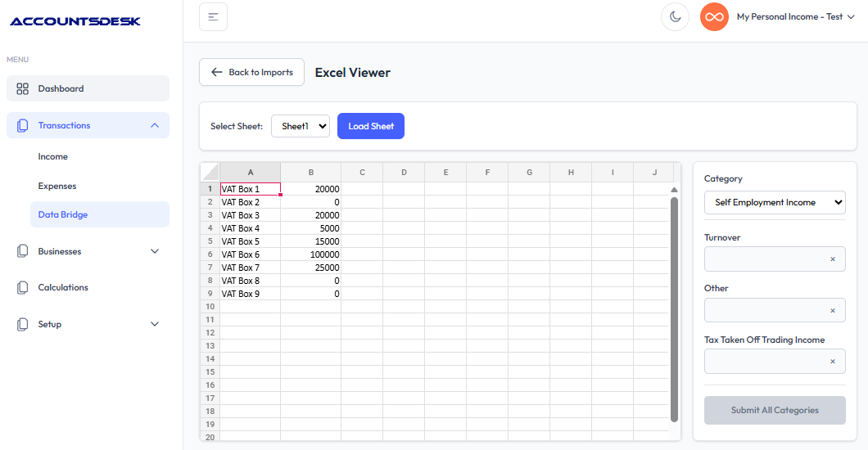This screenshot has height=450, width=868.
Task: Click the spreadsheet scroll up arrow
Action: (674, 190)
